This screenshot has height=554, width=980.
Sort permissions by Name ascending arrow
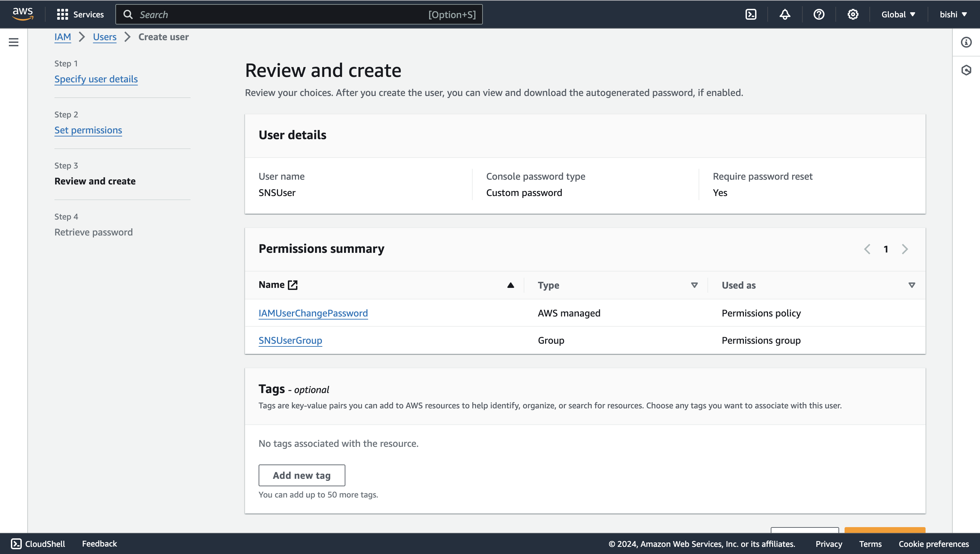point(510,285)
